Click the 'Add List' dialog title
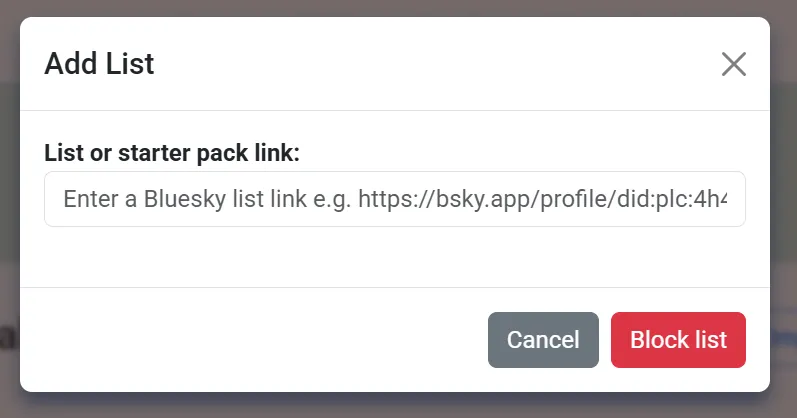 (99, 64)
